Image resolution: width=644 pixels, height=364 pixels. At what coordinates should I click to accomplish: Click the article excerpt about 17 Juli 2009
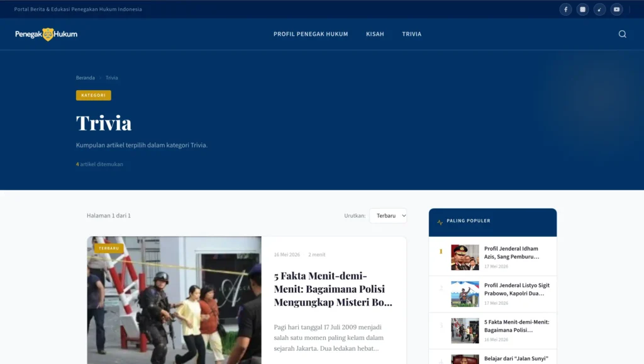[x=329, y=338]
